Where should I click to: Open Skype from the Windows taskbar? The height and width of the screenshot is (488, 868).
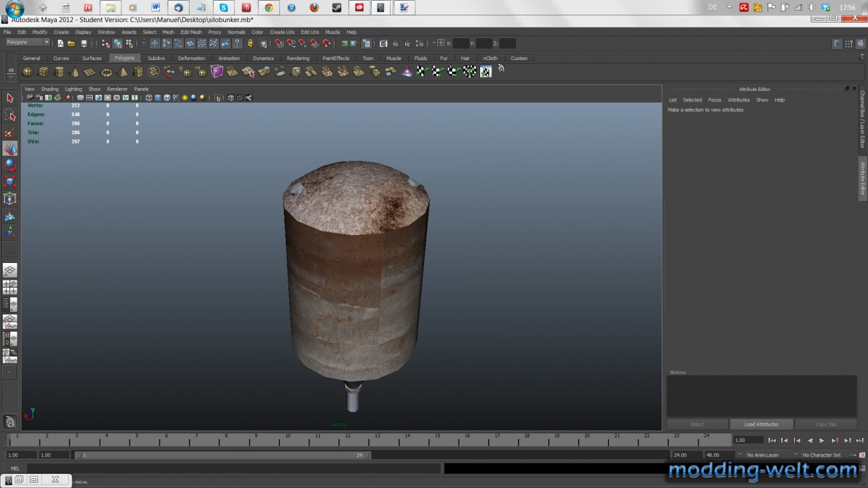click(223, 8)
